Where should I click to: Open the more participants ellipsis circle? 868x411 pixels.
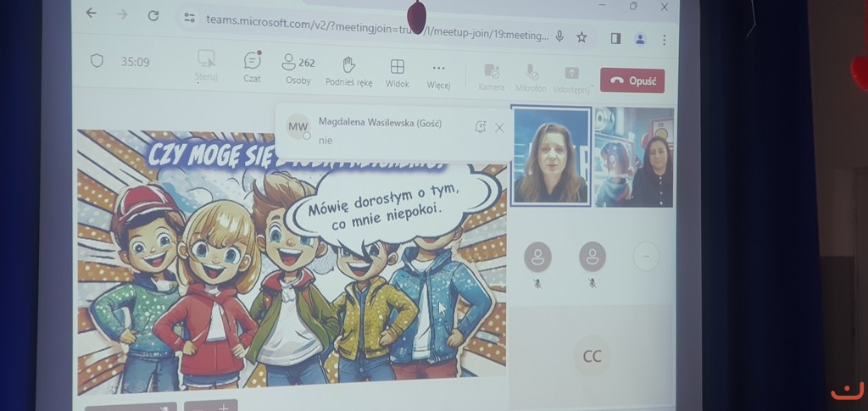click(646, 257)
